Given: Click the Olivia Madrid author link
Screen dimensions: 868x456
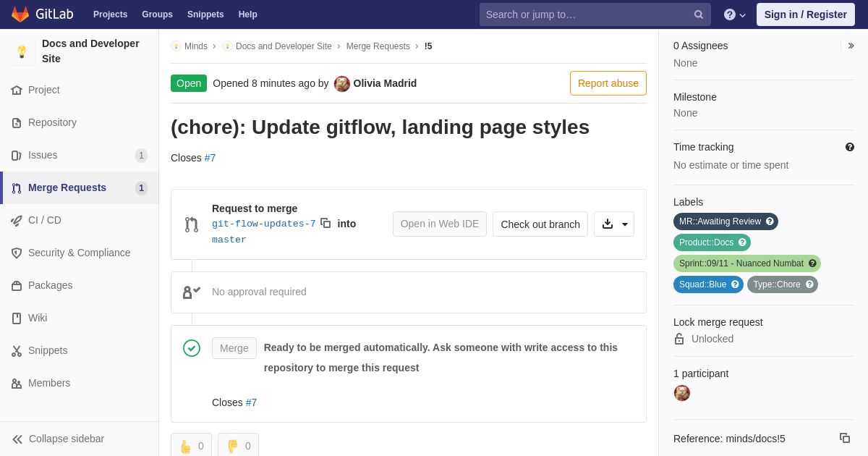Looking at the screenshot, I should tap(385, 83).
